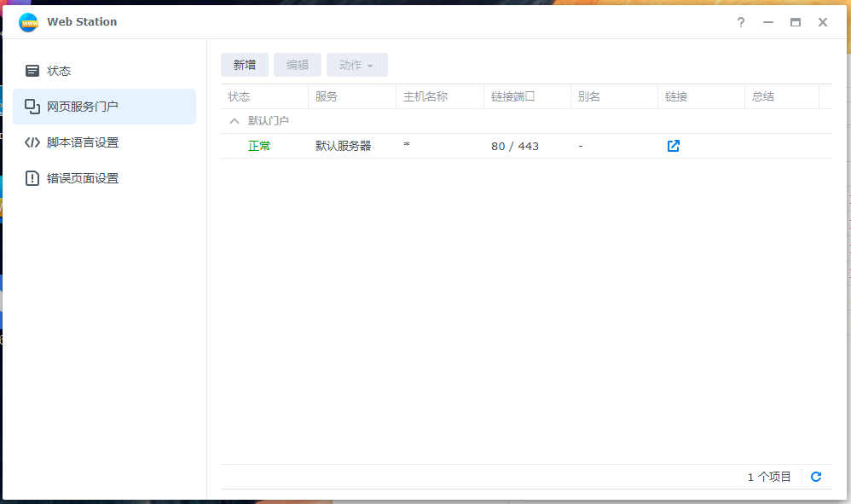This screenshot has height=504, width=851.
Task: Open the 动作 dropdown menu
Action: [356, 64]
